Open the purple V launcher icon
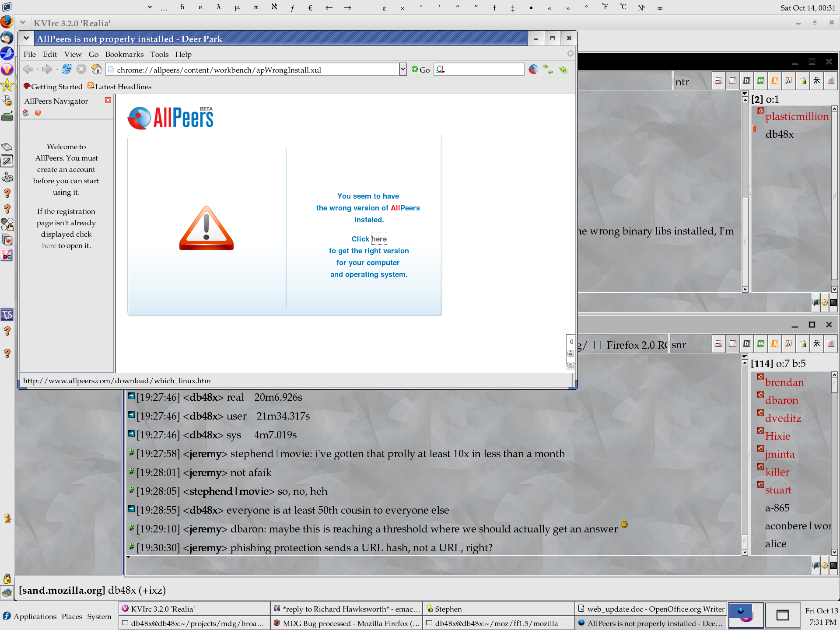840x630 pixels. point(7,69)
